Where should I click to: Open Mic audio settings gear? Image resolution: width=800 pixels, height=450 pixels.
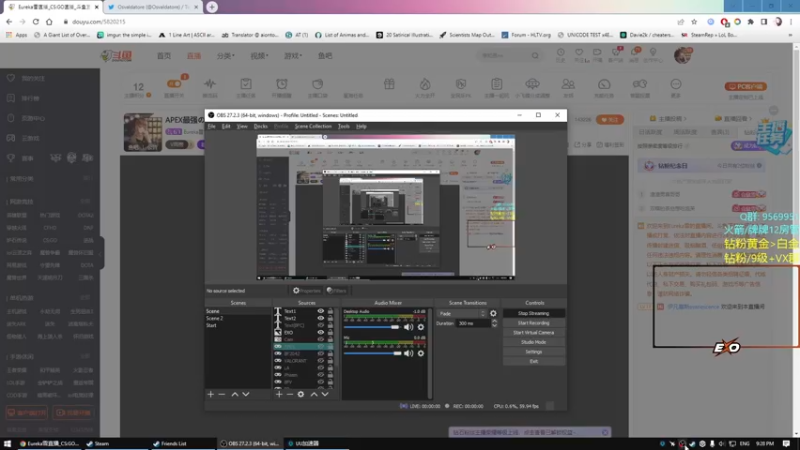tap(421, 353)
